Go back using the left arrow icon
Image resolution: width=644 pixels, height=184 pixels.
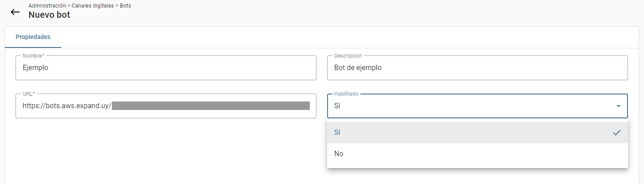click(x=15, y=12)
